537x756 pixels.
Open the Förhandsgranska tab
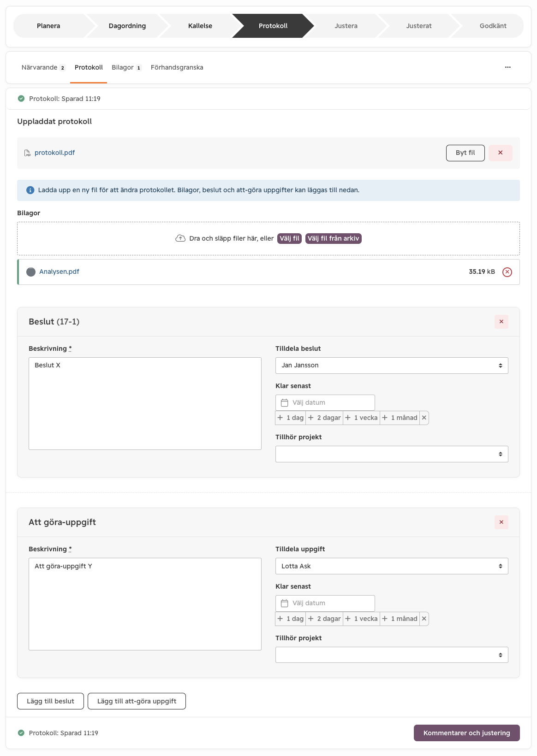(177, 67)
